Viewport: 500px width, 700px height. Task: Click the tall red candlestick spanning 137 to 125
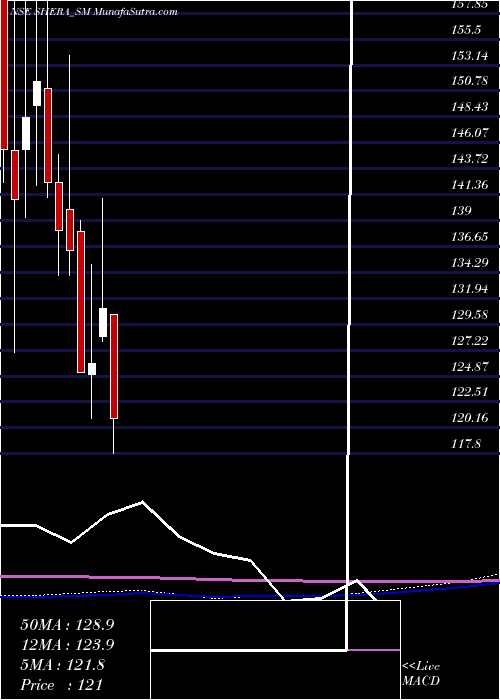[81, 302]
